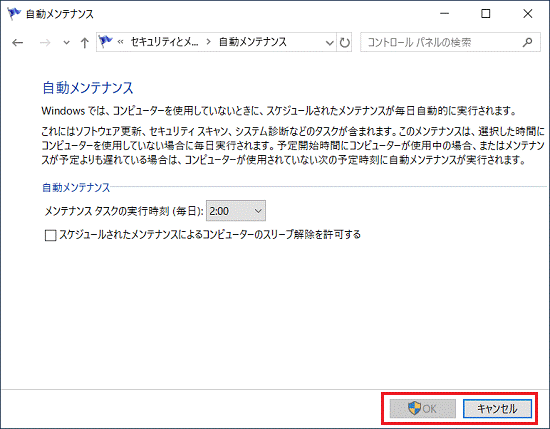Open address bar history dropdown

coord(329,43)
